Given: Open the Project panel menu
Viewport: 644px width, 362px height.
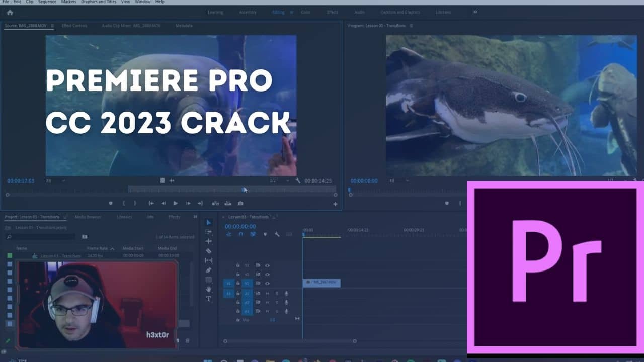Looking at the screenshot, I should [64, 217].
